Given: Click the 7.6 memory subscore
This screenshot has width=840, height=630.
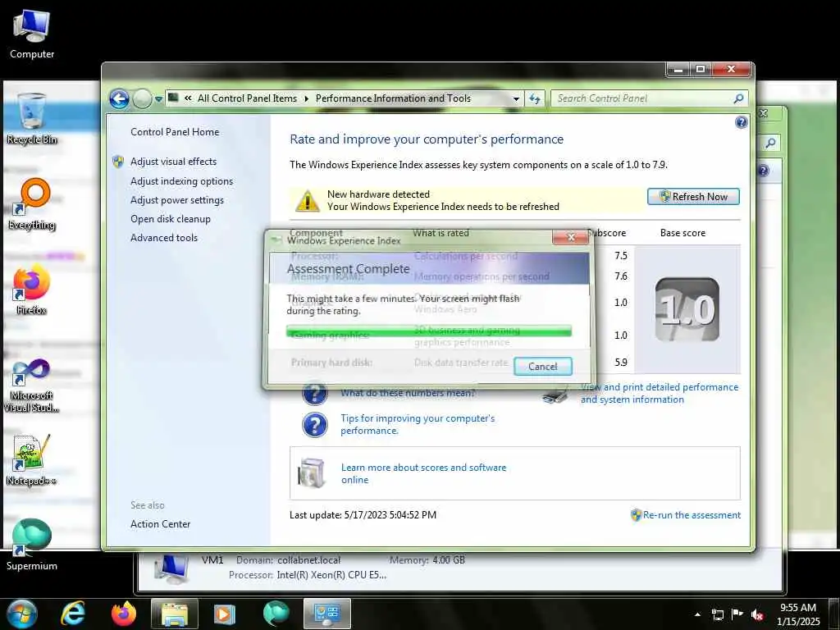Looking at the screenshot, I should coord(621,276).
